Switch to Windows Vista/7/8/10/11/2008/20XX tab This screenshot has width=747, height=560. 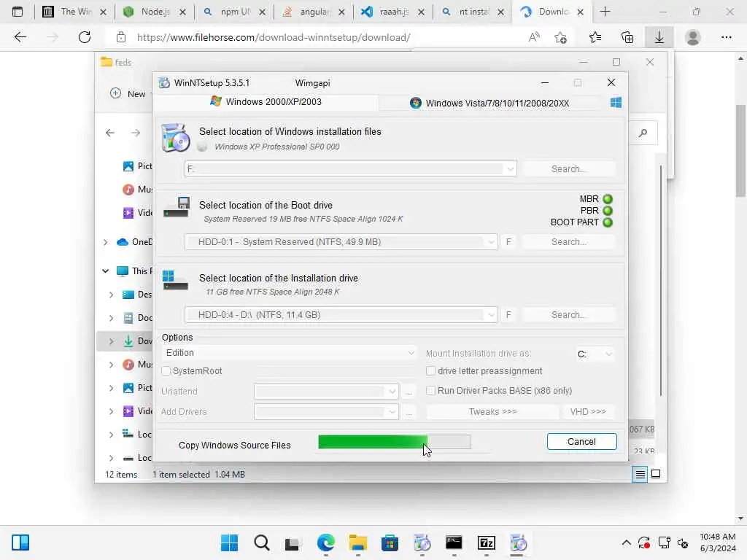point(489,103)
